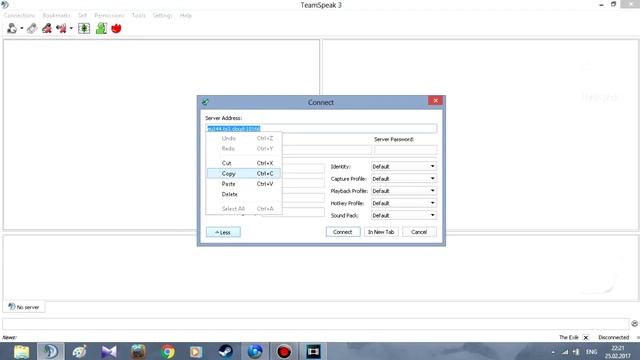Open the Permissions menu
The width and height of the screenshot is (640, 360).
click(x=109, y=16)
